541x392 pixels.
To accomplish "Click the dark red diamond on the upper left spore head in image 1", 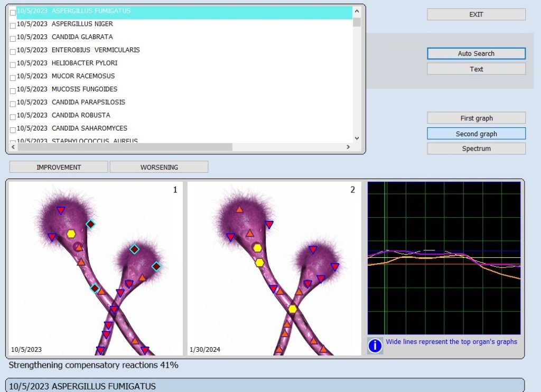I will (x=91, y=225).
